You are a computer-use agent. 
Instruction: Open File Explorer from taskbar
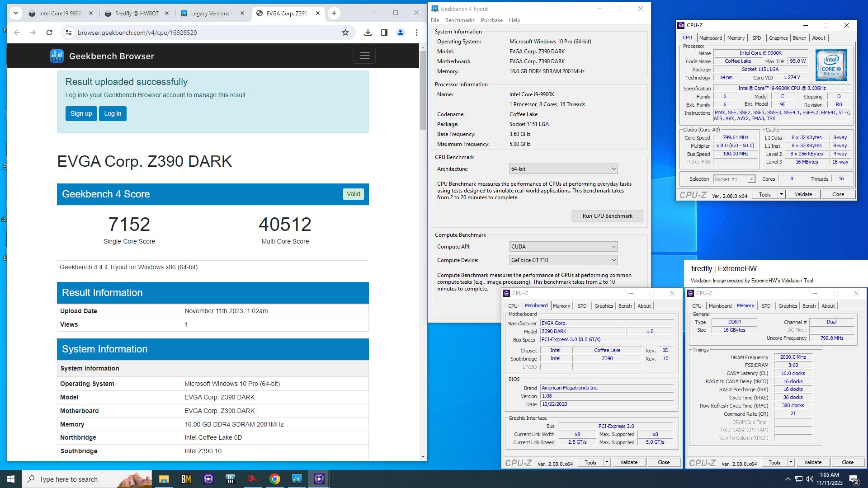(164, 479)
